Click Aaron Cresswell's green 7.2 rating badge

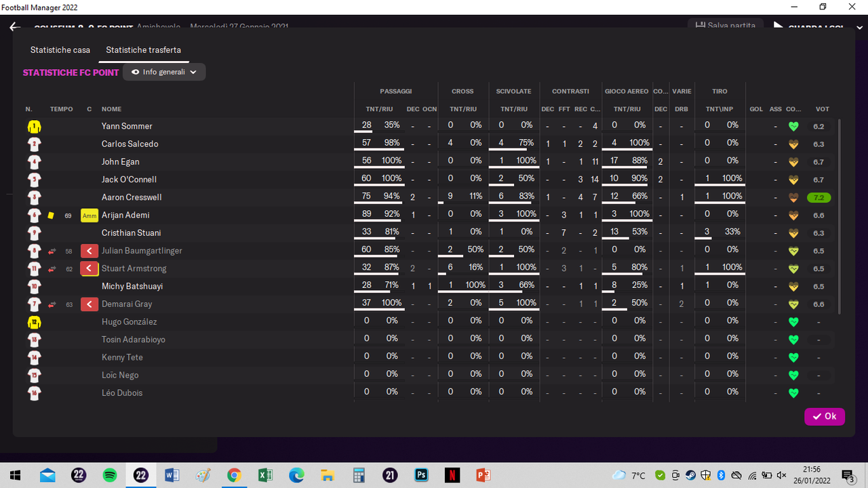coord(818,197)
